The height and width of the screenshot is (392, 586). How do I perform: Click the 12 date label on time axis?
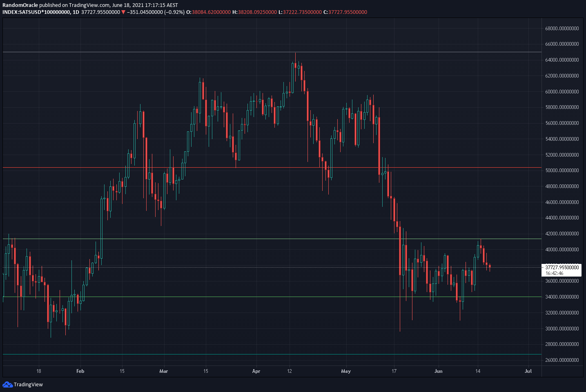290,371
